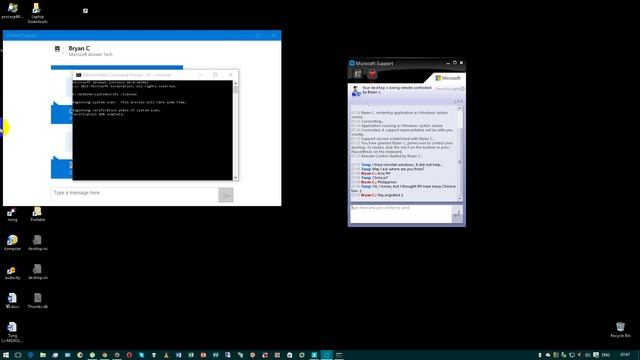This screenshot has width=640, height=360.
Task: Click the red stop remote control icon
Action: [x=372, y=74]
